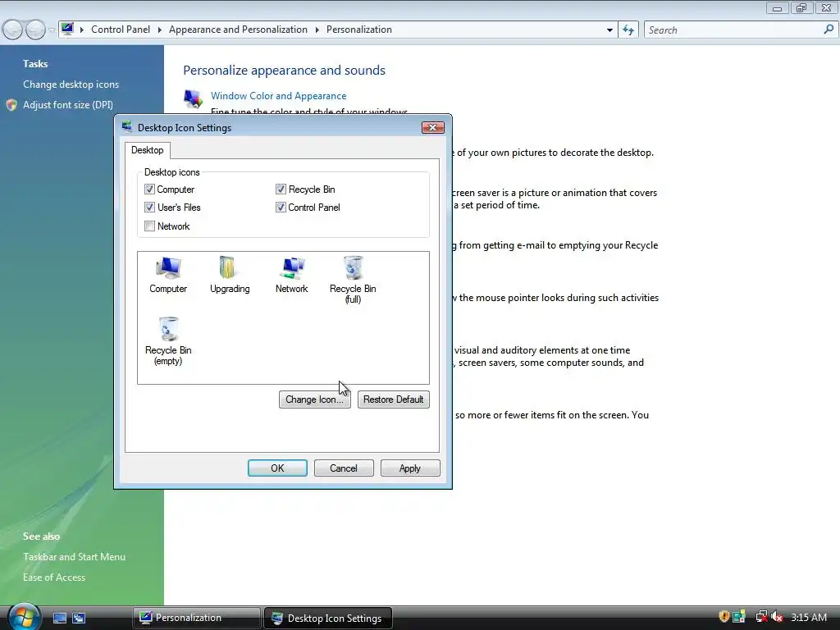Viewport: 840px width, 630px height.
Task: Click Control Panel in breadcrumb
Action: 121,30
